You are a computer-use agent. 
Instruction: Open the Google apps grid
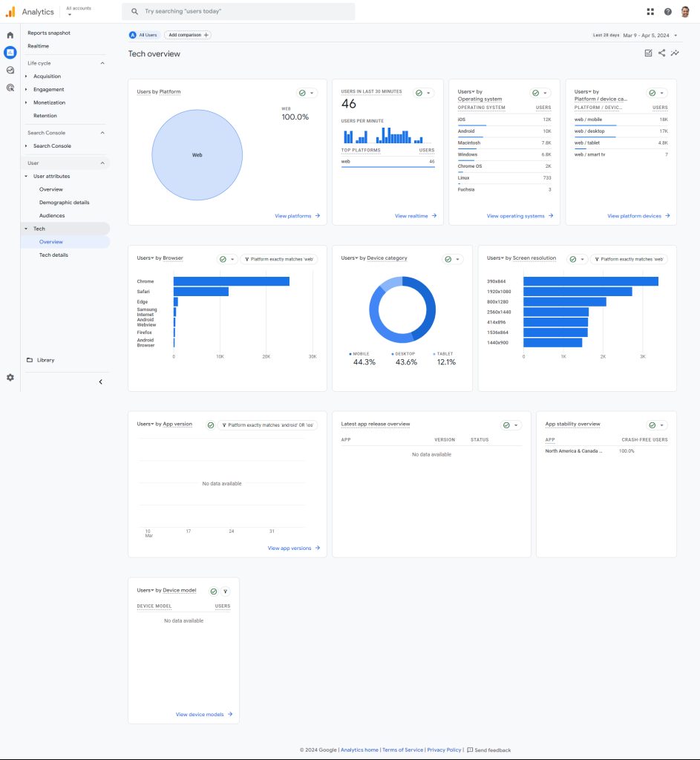[x=650, y=12]
